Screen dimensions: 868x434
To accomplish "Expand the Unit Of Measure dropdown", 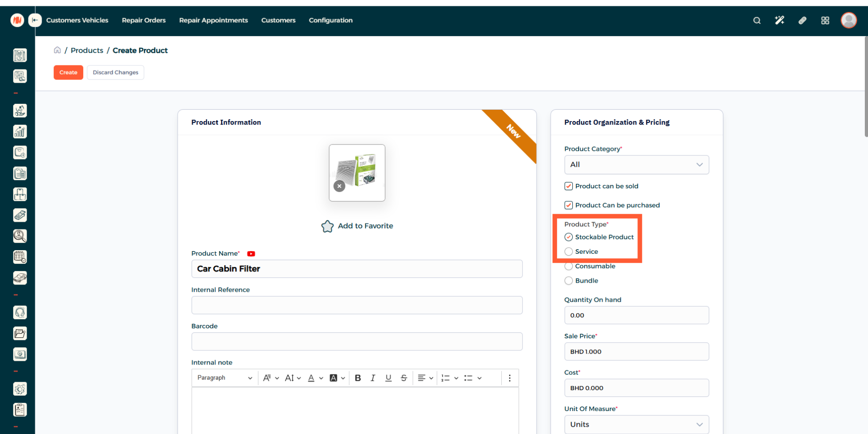I will (x=636, y=425).
